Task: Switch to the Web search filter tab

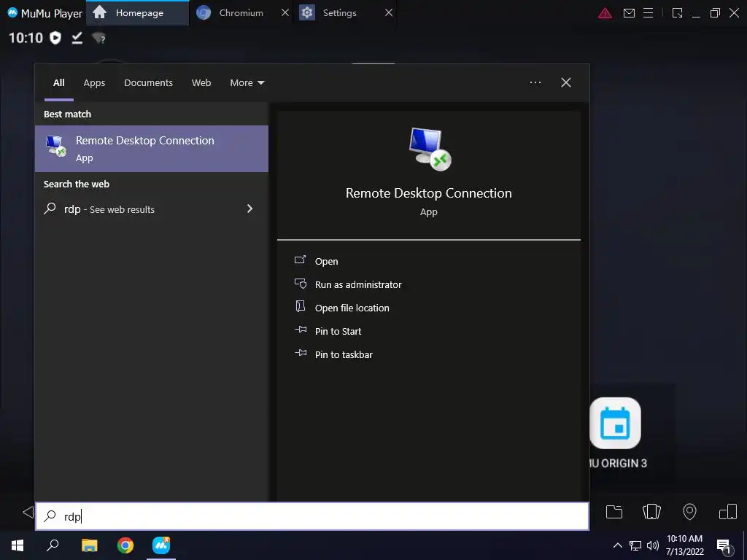Action: click(201, 83)
